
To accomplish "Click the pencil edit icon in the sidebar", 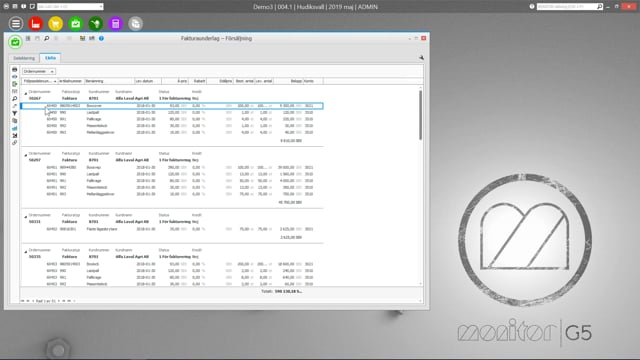I will tap(15, 106).
